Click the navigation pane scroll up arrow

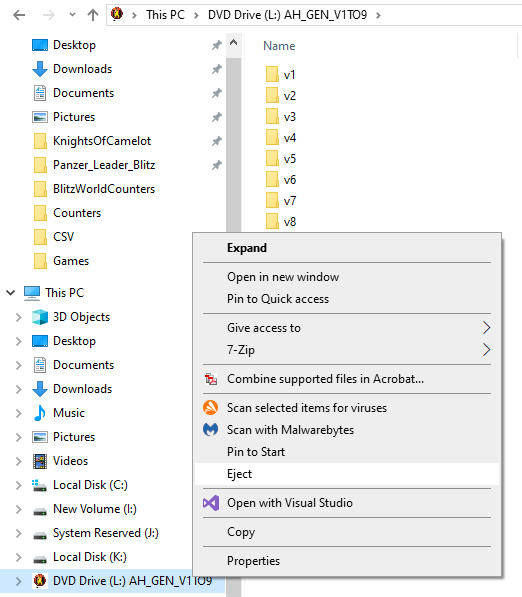[x=233, y=42]
